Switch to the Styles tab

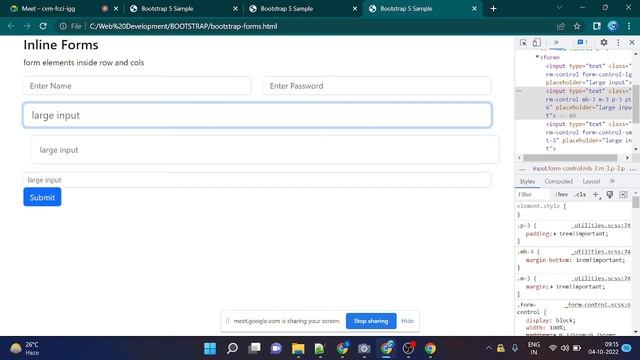coord(527,181)
